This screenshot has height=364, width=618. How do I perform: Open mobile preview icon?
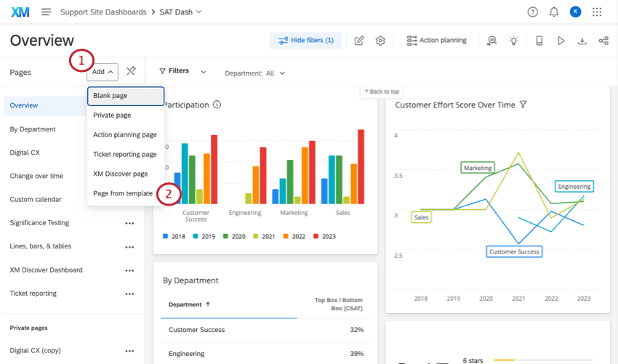539,41
